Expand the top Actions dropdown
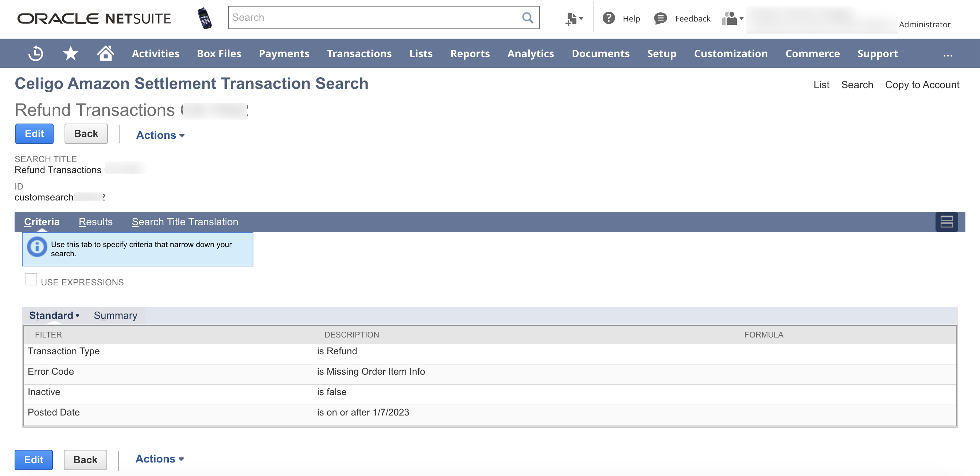980x476 pixels. click(x=160, y=135)
